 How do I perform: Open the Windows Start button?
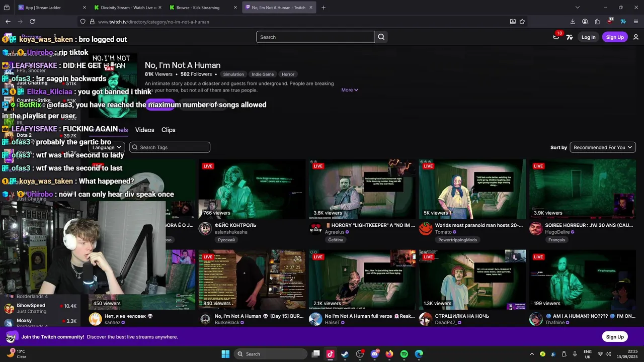(x=225, y=354)
